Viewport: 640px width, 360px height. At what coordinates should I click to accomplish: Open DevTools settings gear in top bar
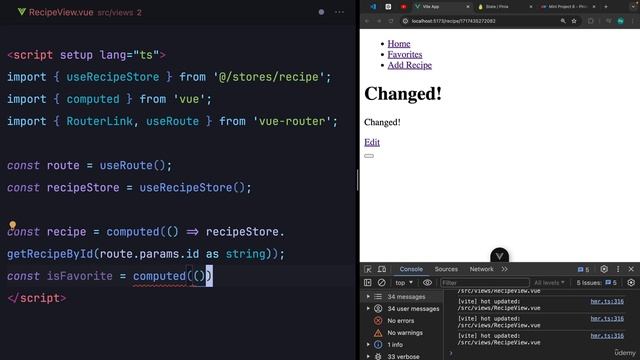(x=604, y=269)
